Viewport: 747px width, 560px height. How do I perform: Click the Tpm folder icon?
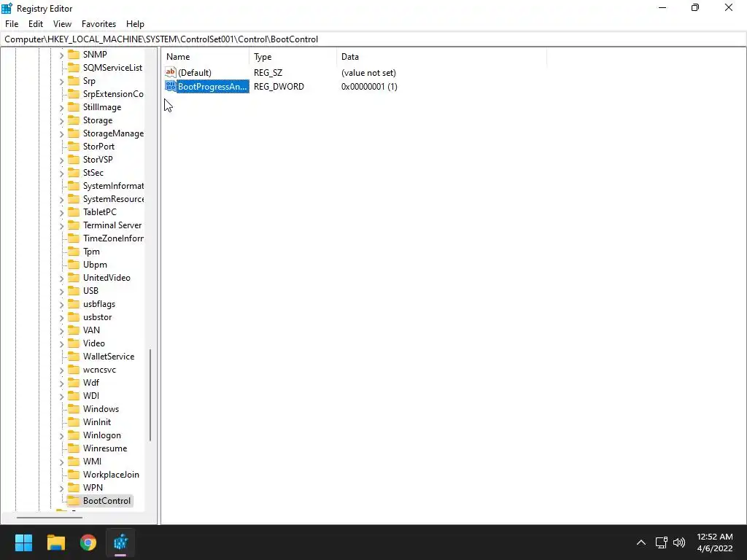74,252
